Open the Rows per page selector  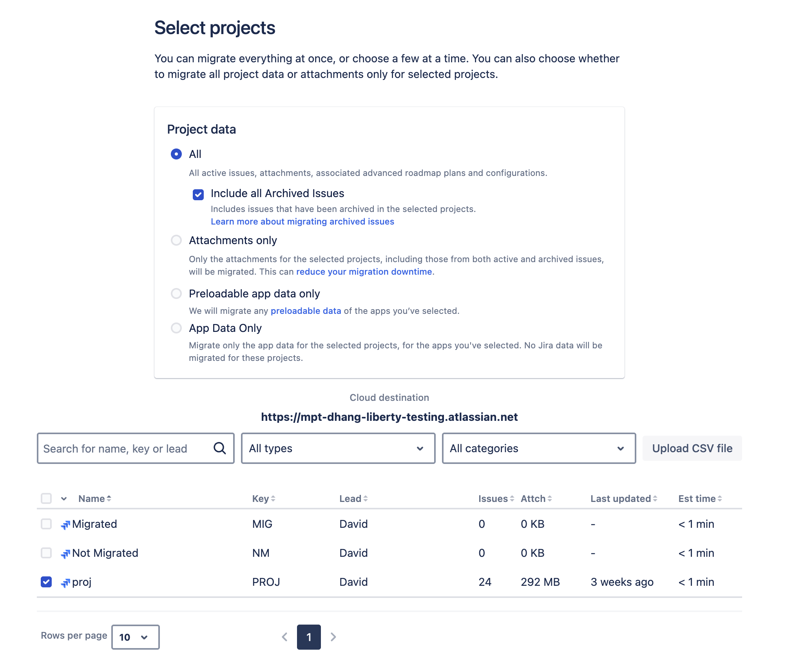(135, 637)
